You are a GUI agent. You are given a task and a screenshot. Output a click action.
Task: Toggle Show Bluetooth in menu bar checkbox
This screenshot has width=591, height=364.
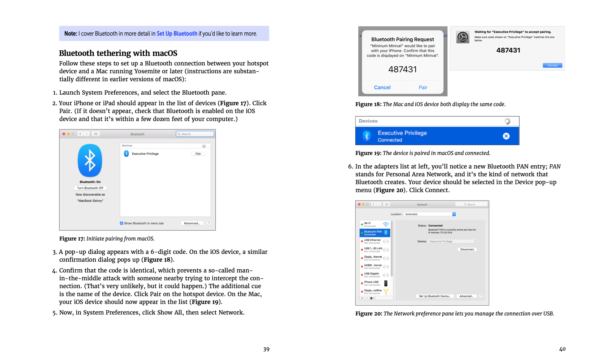122,223
